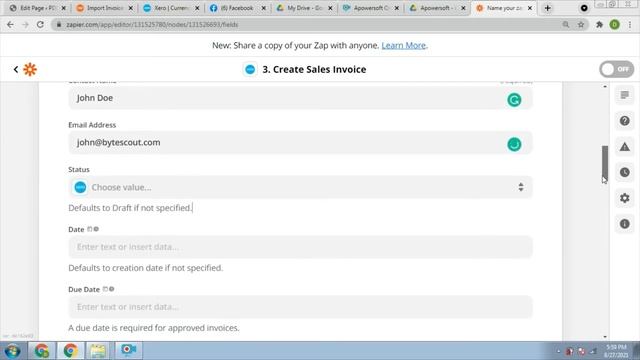Close the Facebook browser tab
The height and width of the screenshot is (360, 640).
click(x=264, y=8)
